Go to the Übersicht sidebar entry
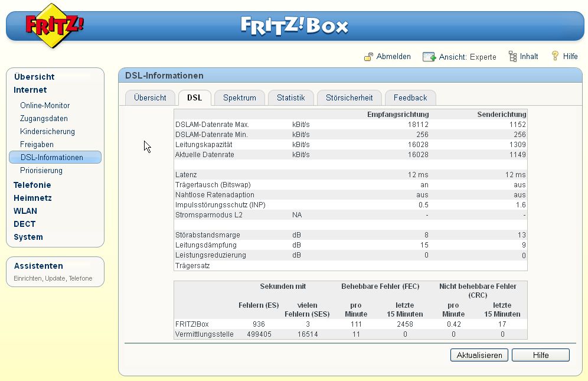The image size is (588, 381). click(x=34, y=77)
